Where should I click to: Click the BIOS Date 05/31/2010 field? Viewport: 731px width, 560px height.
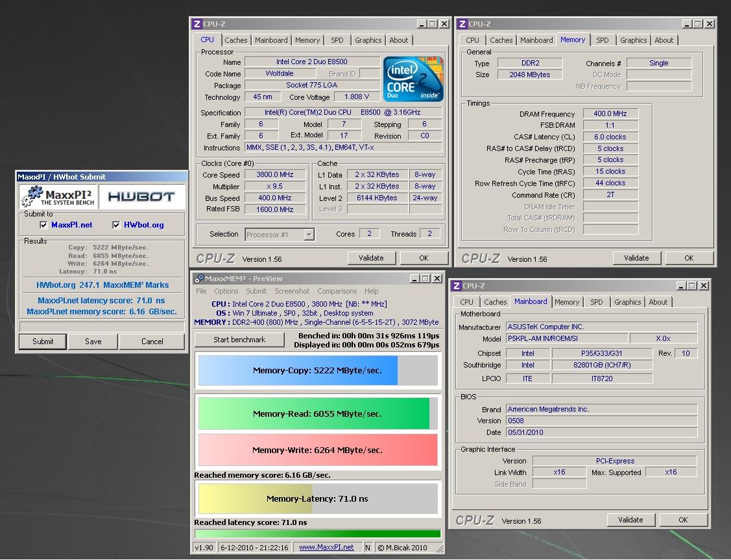tap(602, 432)
